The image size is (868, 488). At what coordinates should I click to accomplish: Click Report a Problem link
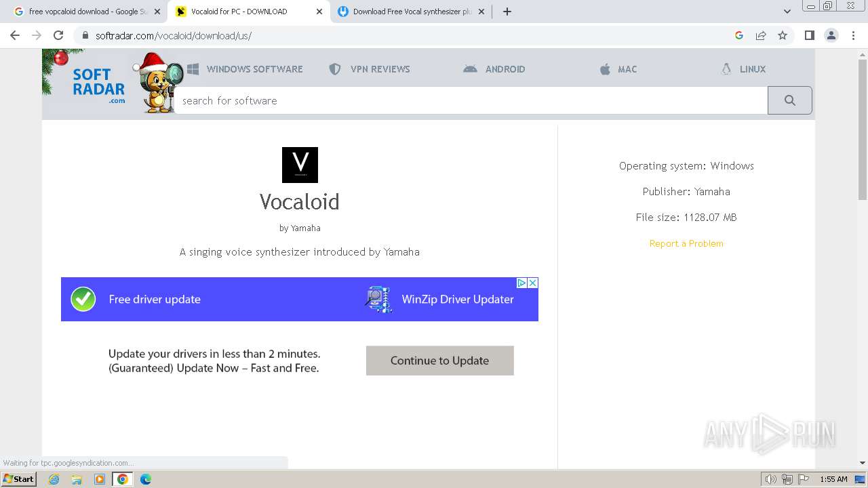[686, 243]
